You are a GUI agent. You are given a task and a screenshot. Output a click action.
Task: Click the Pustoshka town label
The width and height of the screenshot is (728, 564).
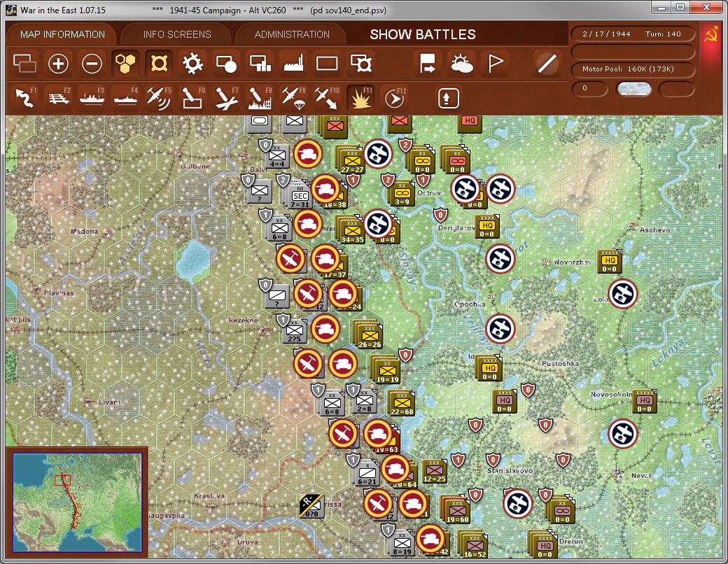point(560,363)
